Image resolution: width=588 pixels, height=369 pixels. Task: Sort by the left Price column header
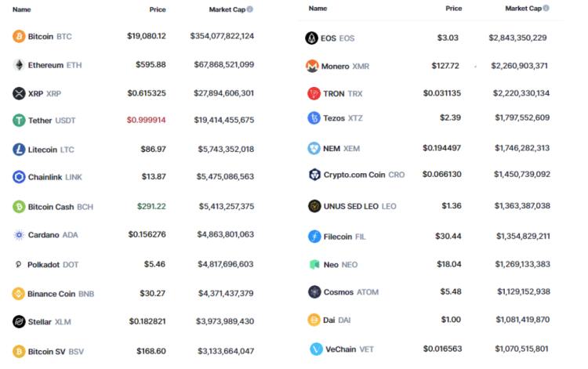pos(158,9)
